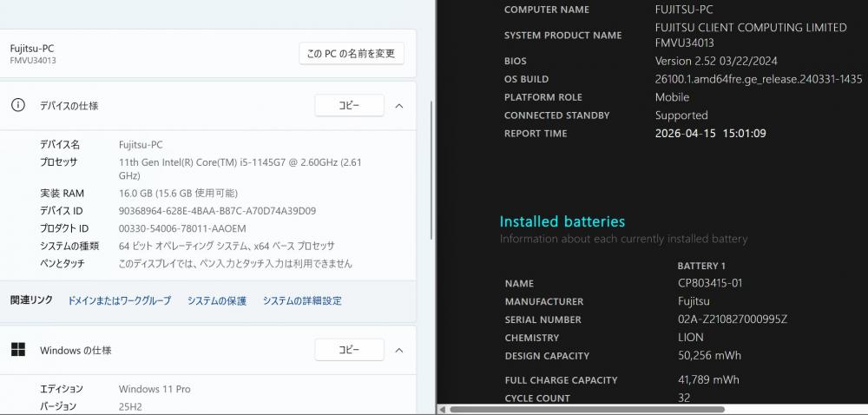Click the device specifications info icon
868x415 pixels.
click(x=18, y=105)
